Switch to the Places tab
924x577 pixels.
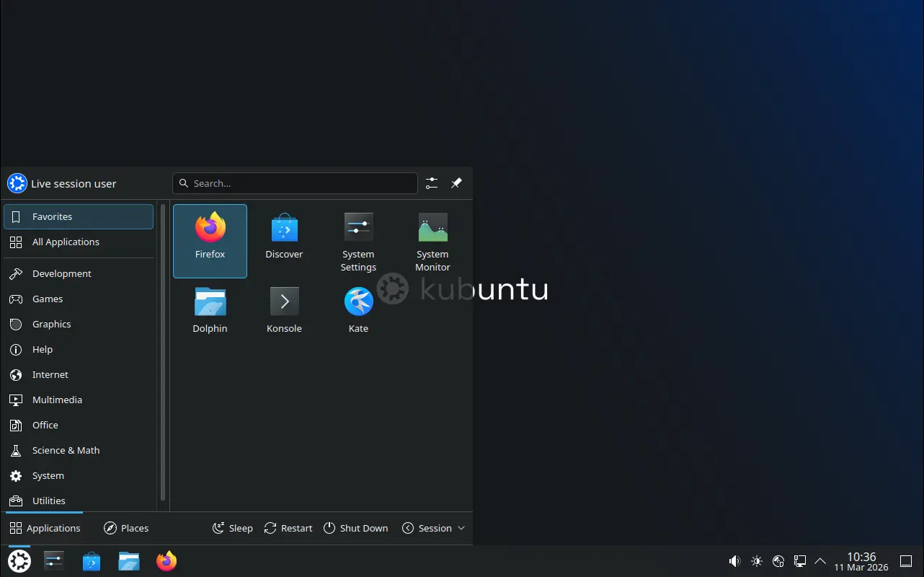(x=126, y=528)
